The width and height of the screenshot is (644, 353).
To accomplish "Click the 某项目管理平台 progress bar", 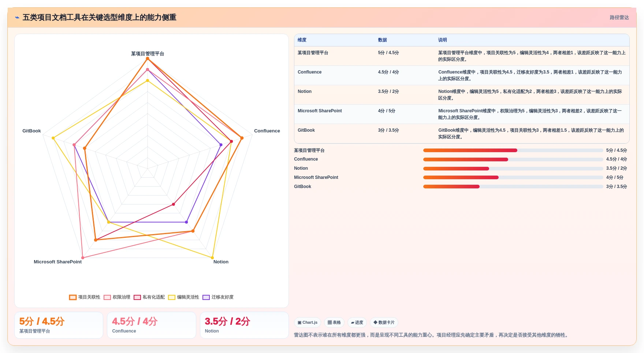I will [513, 150].
